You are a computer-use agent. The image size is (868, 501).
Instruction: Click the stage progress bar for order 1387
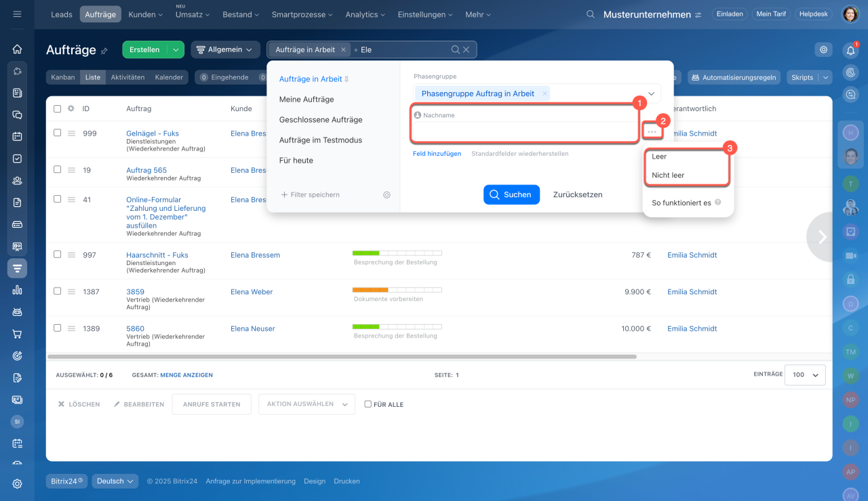[x=397, y=289]
